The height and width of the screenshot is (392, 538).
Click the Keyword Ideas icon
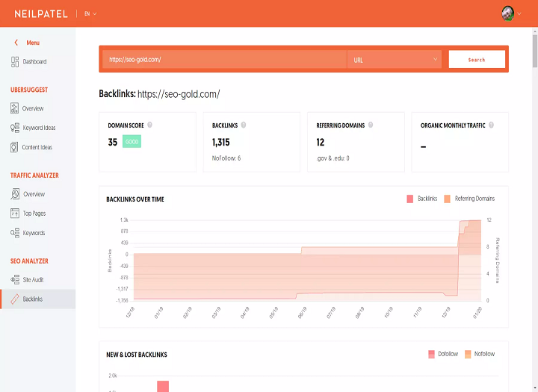(15, 128)
